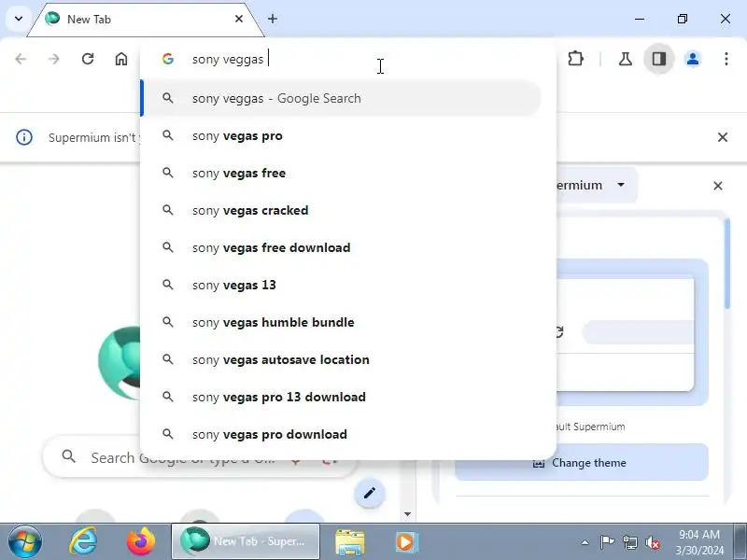This screenshot has width=747, height=560.
Task: Select 'sony veggas - Google Search' suggestion
Action: click(x=341, y=98)
